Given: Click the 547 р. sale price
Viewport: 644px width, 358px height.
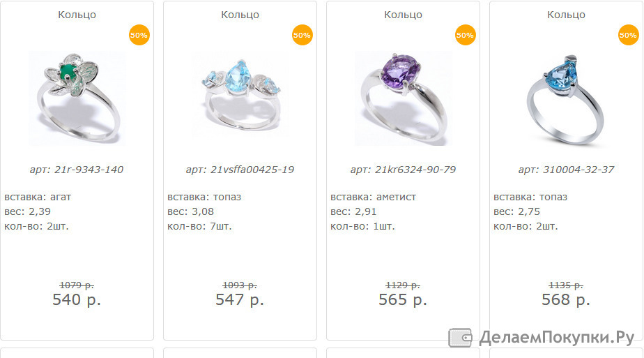Looking at the screenshot, I should coord(240,299).
